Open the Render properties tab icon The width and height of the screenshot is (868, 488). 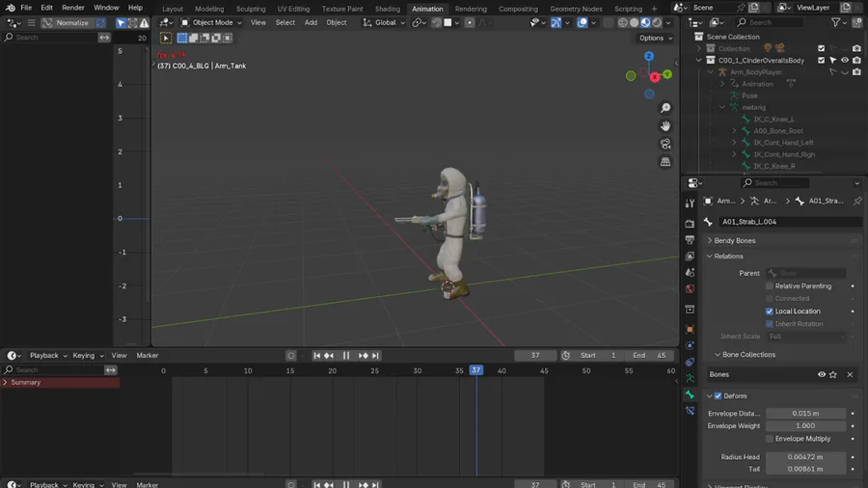coord(690,224)
